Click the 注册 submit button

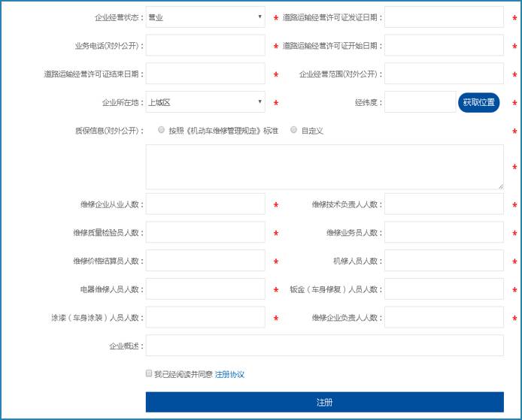click(x=325, y=402)
